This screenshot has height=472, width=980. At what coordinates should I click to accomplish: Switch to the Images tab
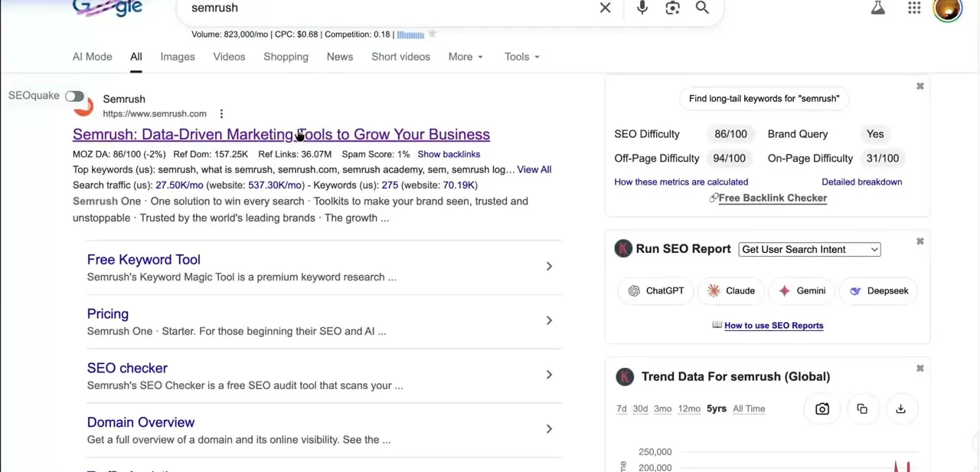[x=178, y=57]
